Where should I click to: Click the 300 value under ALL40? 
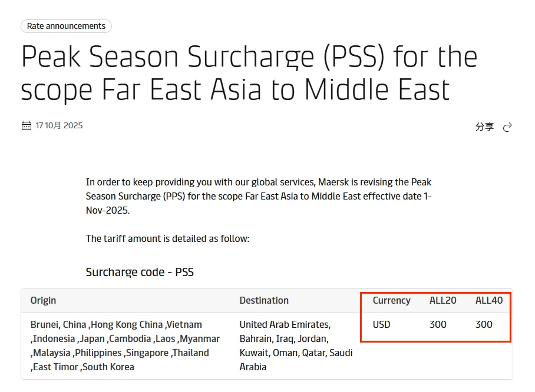[484, 324]
